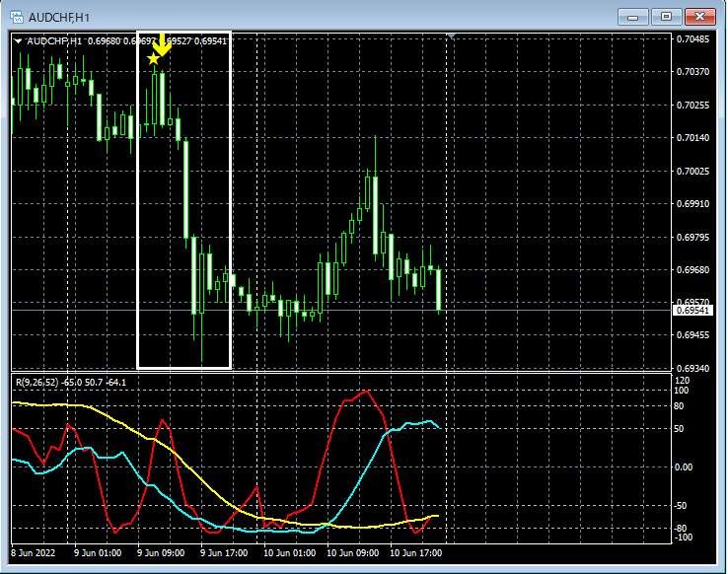Click the 0.69340 price scale value
Image resolution: width=728 pixels, height=574 pixels.
692,369
